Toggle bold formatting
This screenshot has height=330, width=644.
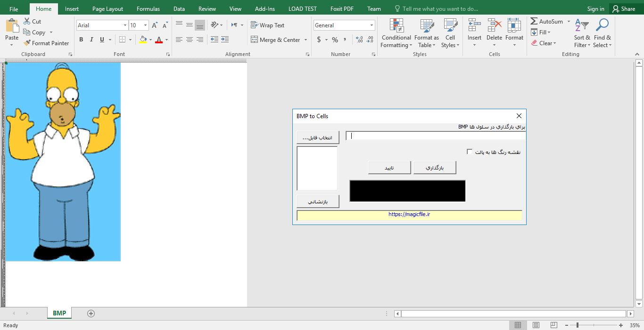tap(81, 40)
